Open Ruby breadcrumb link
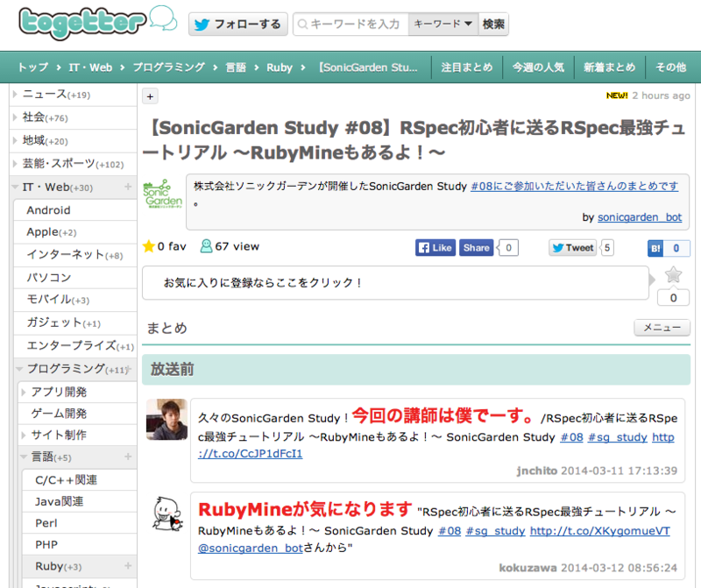Image resolution: width=701 pixels, height=588 pixels. (x=280, y=67)
